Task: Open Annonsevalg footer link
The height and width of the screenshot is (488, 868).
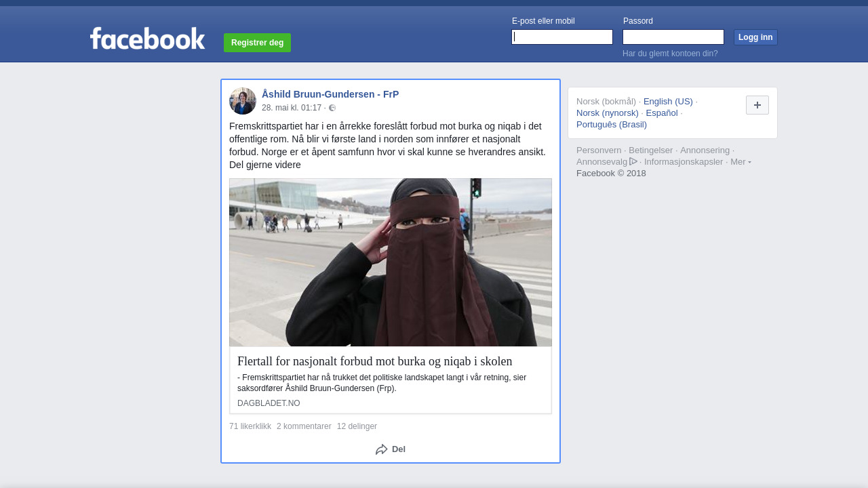Action: click(602, 162)
